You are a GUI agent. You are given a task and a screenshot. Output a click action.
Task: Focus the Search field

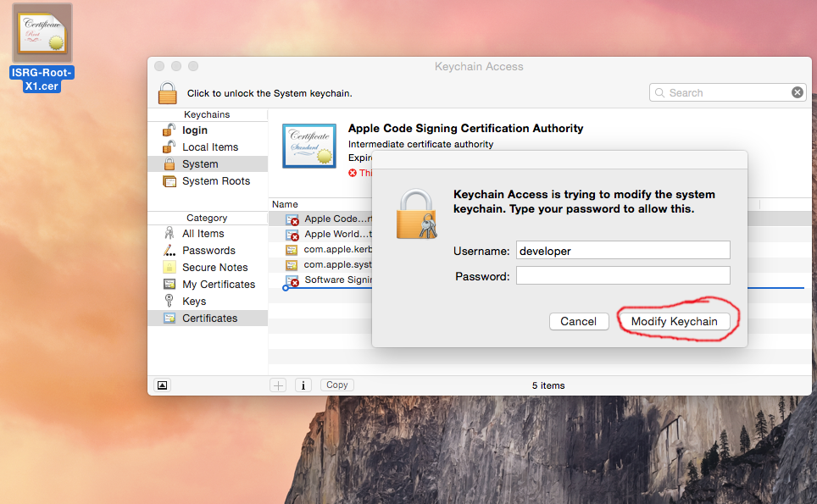point(728,92)
